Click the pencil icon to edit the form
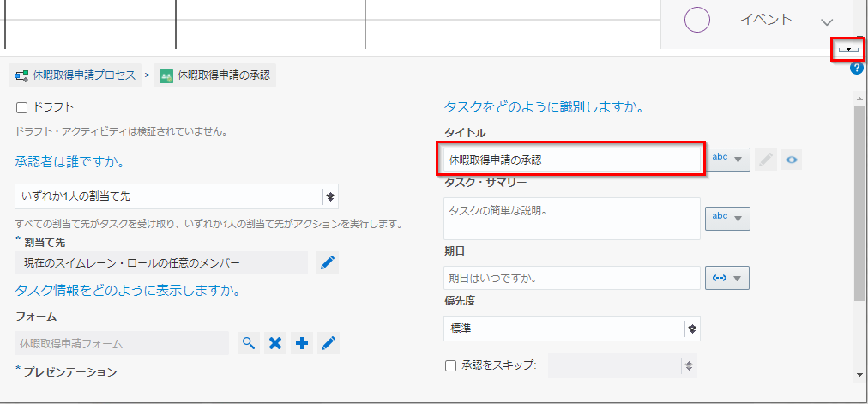 tap(328, 343)
